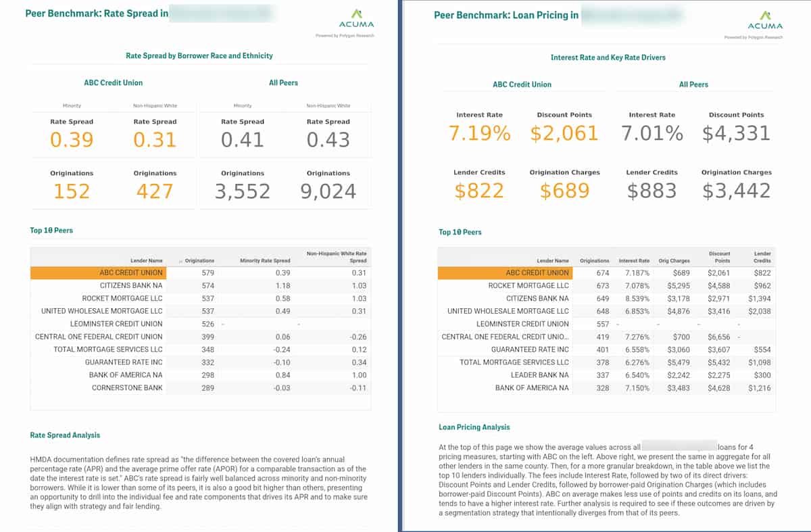Click the $300 lender credits cell
Screen dimensions: 811x532
click(x=763, y=375)
